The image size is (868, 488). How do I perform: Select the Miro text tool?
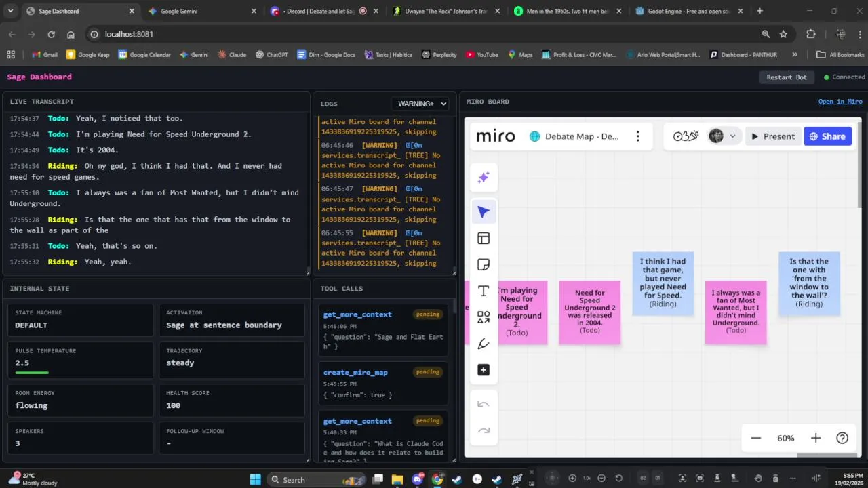coord(484,291)
